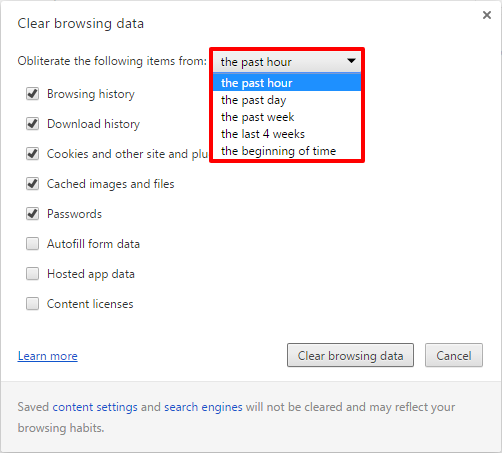
Task: Open the Learn more link
Action: [x=48, y=356]
